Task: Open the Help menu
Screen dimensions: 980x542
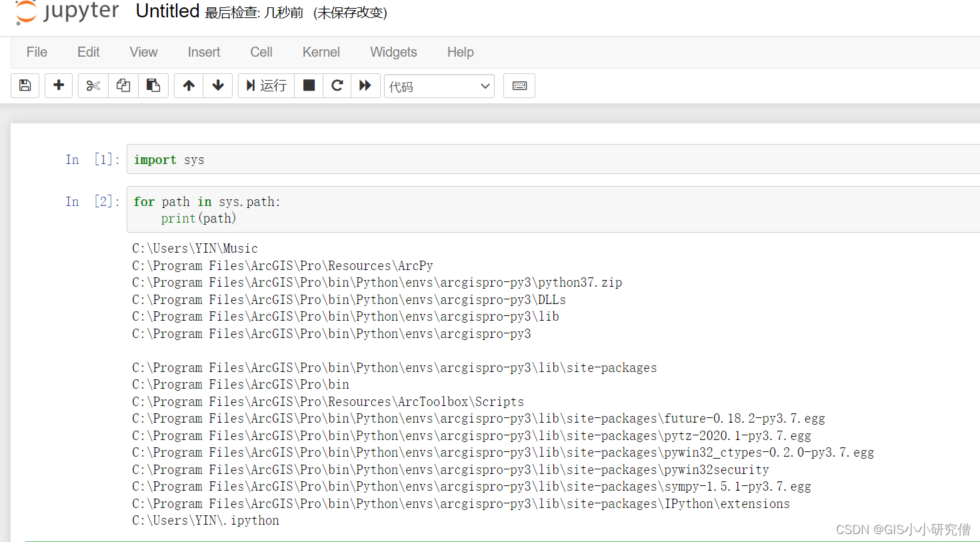Action: pyautogui.click(x=460, y=52)
